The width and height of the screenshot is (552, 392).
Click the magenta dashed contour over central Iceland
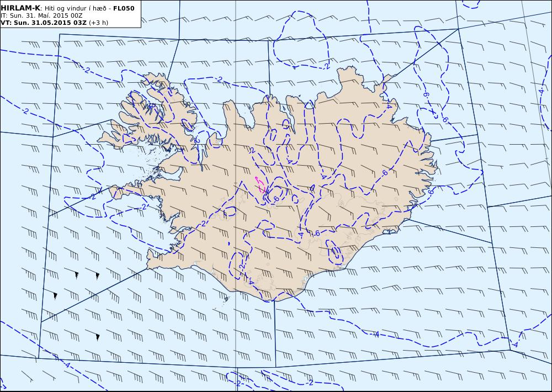pos(261,184)
